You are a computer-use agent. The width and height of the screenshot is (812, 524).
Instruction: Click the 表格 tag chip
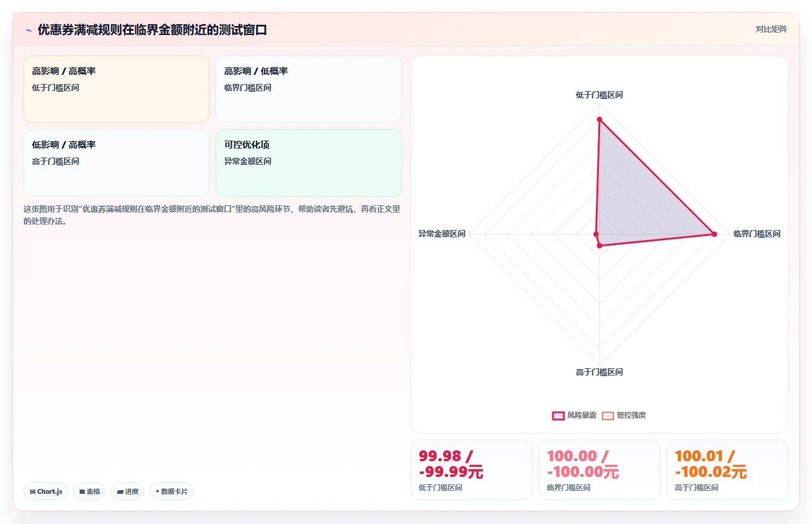89,491
